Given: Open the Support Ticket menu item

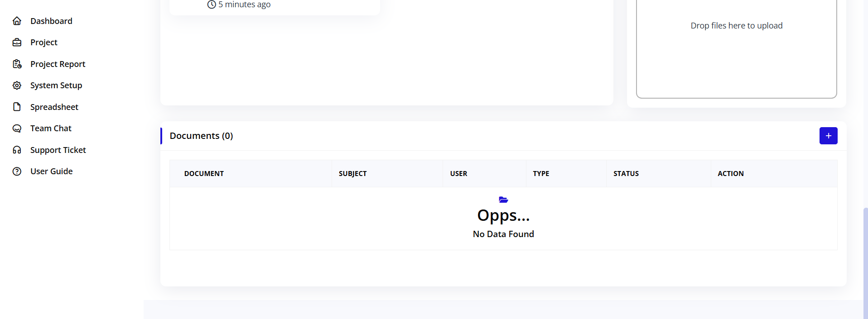Looking at the screenshot, I should pyautogui.click(x=58, y=150).
